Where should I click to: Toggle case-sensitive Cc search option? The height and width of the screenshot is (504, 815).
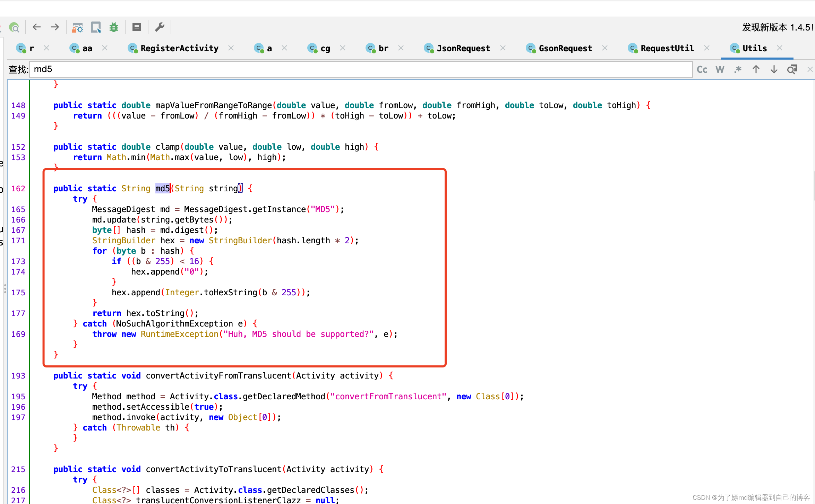pyautogui.click(x=702, y=70)
